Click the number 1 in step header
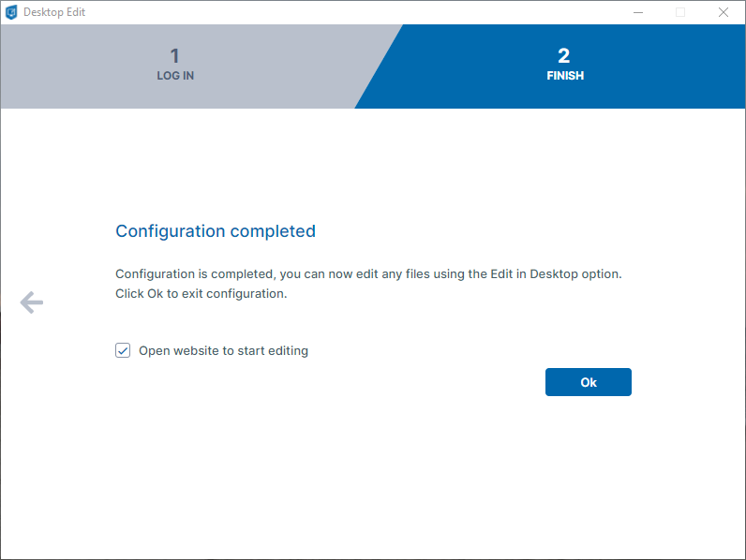Viewport: 746px width, 560px height. [x=175, y=56]
